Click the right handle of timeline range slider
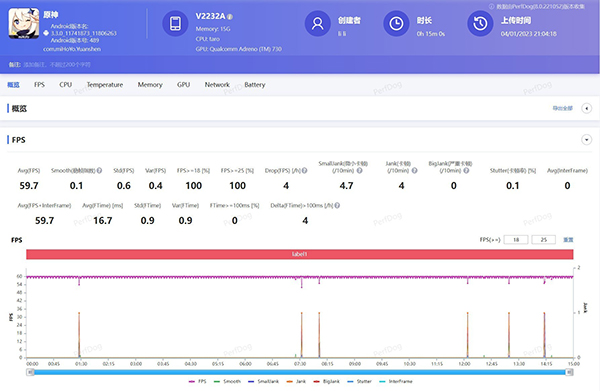The width and height of the screenshot is (600, 391). pos(569,372)
